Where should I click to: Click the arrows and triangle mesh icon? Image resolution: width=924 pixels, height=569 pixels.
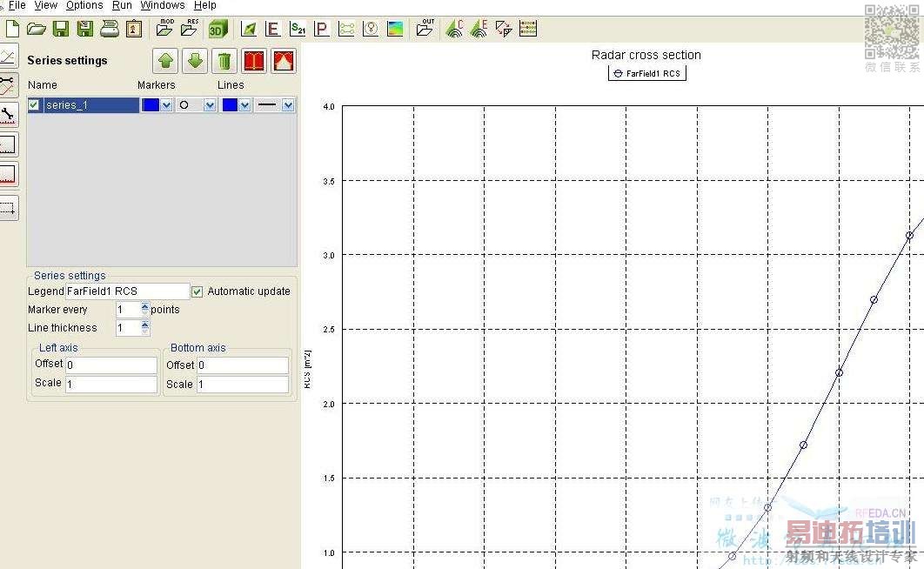tap(504, 28)
